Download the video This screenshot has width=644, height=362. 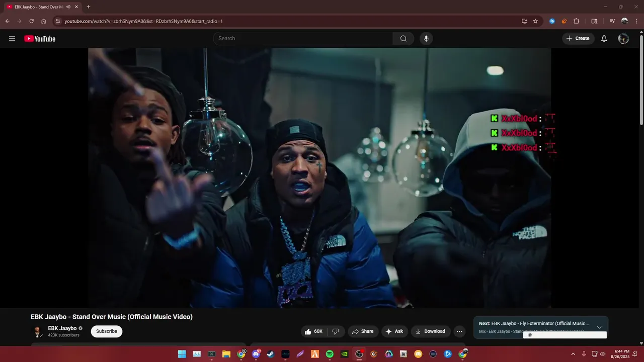point(431,331)
